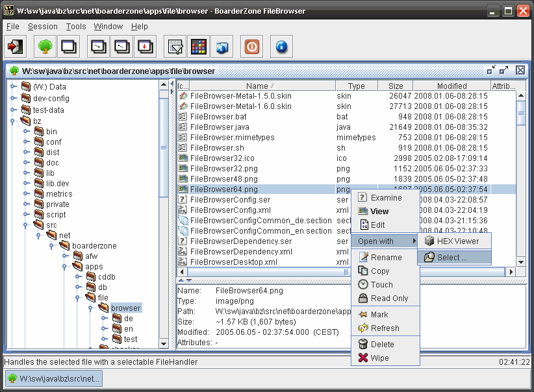
Task: Click the window with red down arrow icon
Action: pos(146,46)
